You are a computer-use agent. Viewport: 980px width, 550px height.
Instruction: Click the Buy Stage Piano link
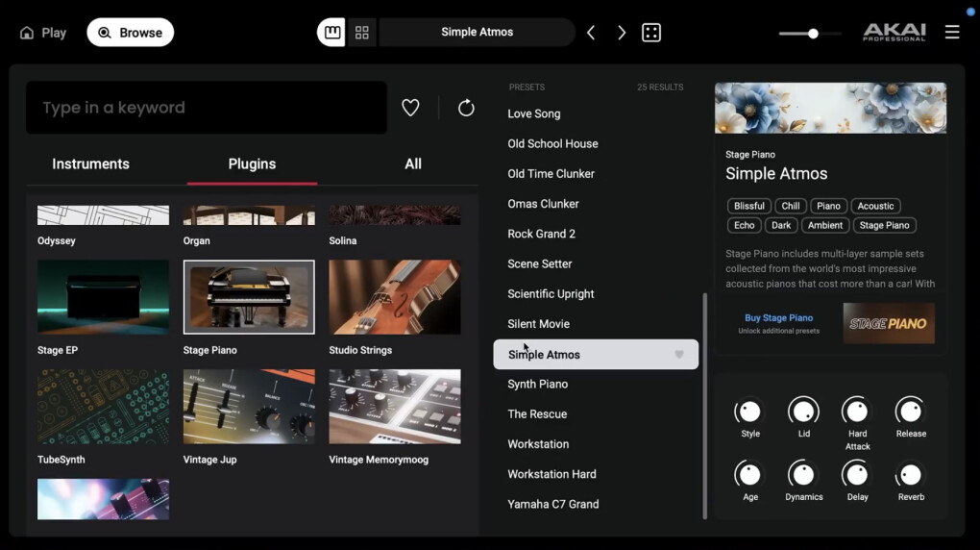pos(778,318)
